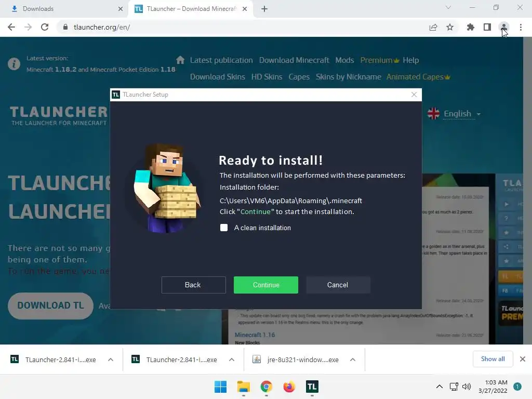Open Minecraft 1.16 changelog link
532x399 pixels.
[255, 335]
